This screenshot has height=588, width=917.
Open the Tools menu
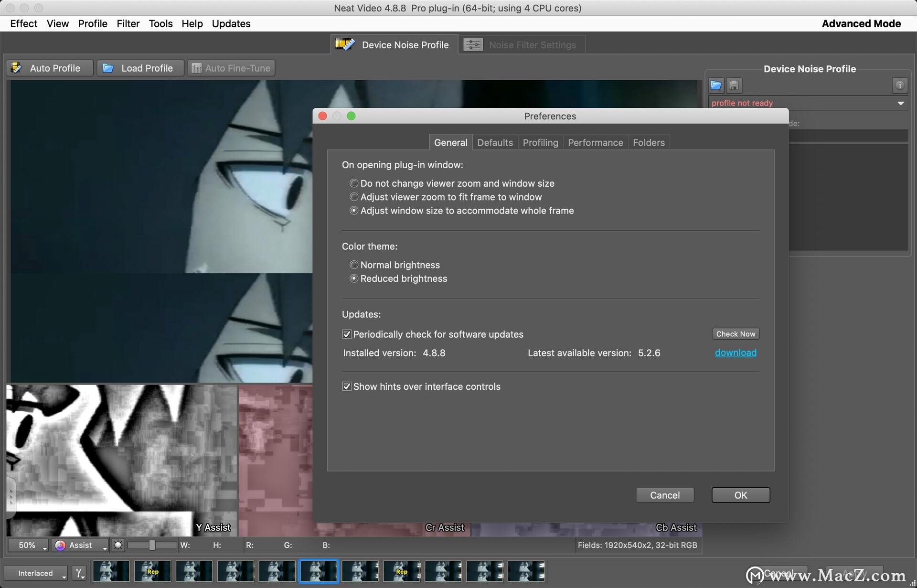[160, 23]
